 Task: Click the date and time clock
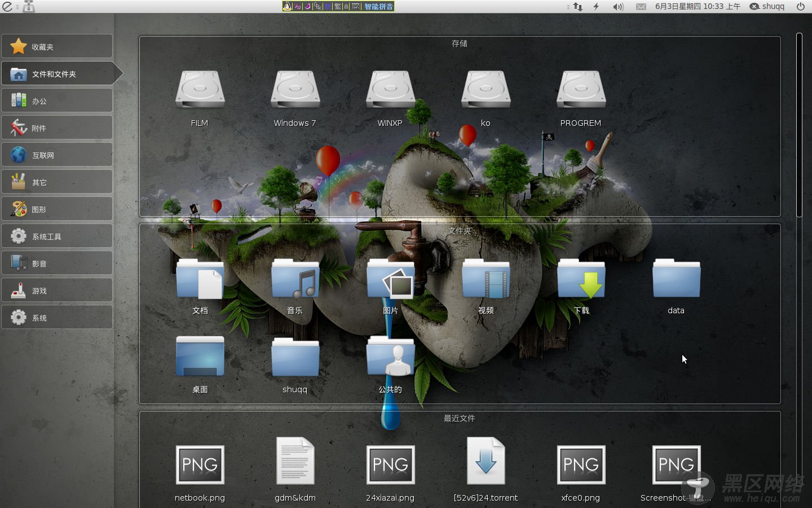[x=698, y=6]
